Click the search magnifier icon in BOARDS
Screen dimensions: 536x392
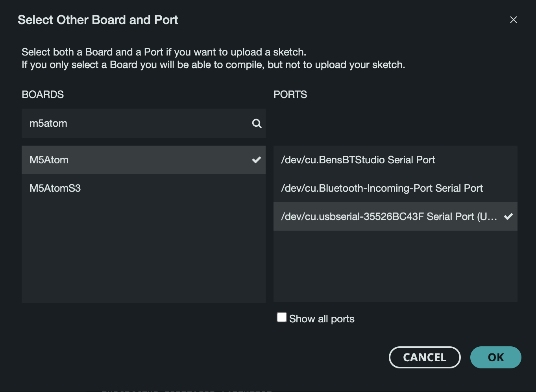click(257, 123)
